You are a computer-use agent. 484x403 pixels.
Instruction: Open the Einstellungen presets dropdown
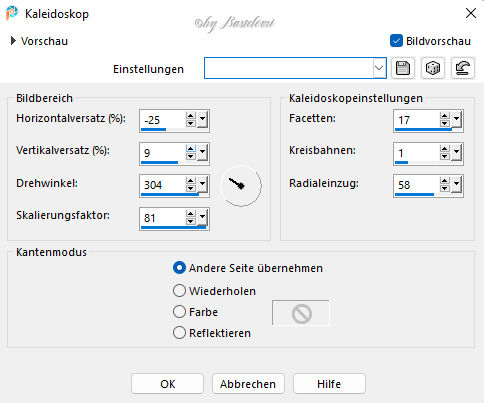379,68
